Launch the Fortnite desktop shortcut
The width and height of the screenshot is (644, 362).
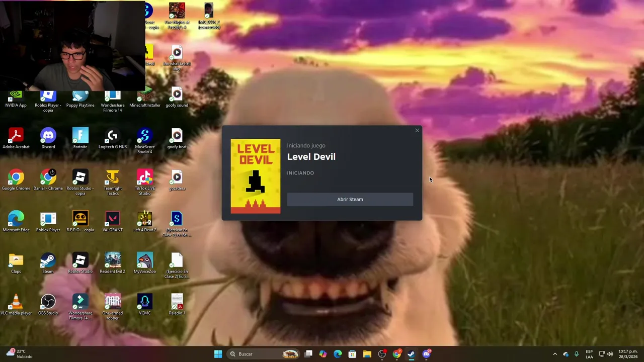tap(80, 139)
